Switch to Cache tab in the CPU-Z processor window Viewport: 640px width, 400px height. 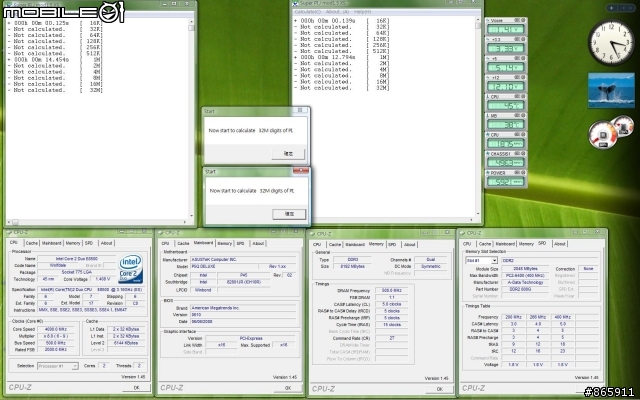coord(31,243)
